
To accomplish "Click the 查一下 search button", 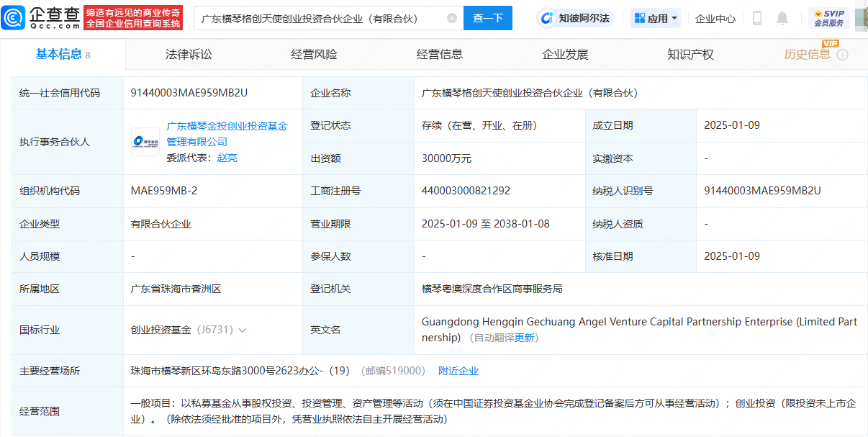I will 488,18.
